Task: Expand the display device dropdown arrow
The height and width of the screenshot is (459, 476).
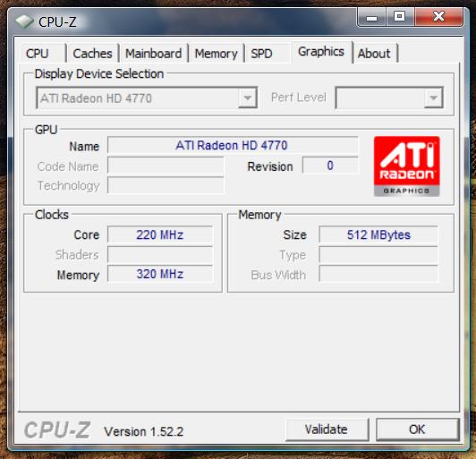Action: click(248, 98)
